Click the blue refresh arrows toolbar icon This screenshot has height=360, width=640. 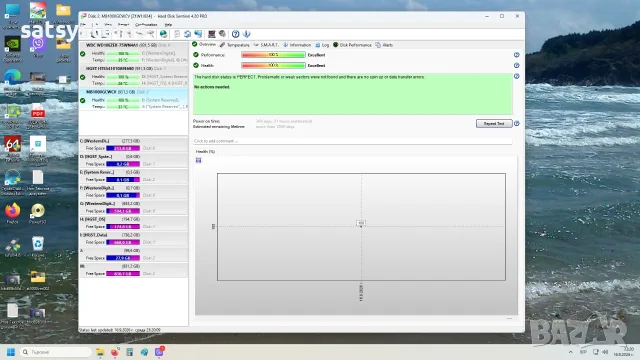click(187, 34)
